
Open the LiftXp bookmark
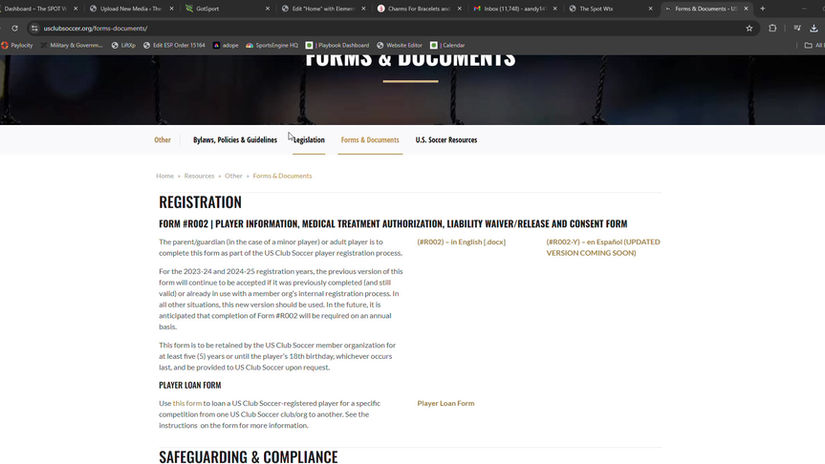point(124,45)
